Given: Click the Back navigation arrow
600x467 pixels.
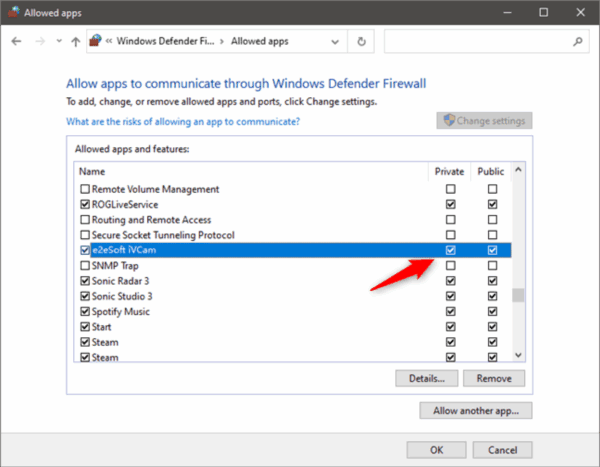Looking at the screenshot, I should coord(17,42).
